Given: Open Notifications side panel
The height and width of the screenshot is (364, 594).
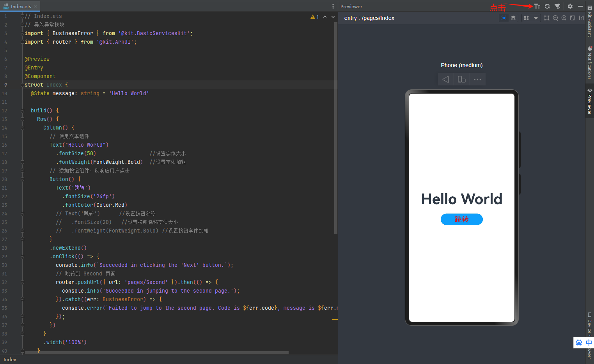Looking at the screenshot, I should tap(590, 62).
